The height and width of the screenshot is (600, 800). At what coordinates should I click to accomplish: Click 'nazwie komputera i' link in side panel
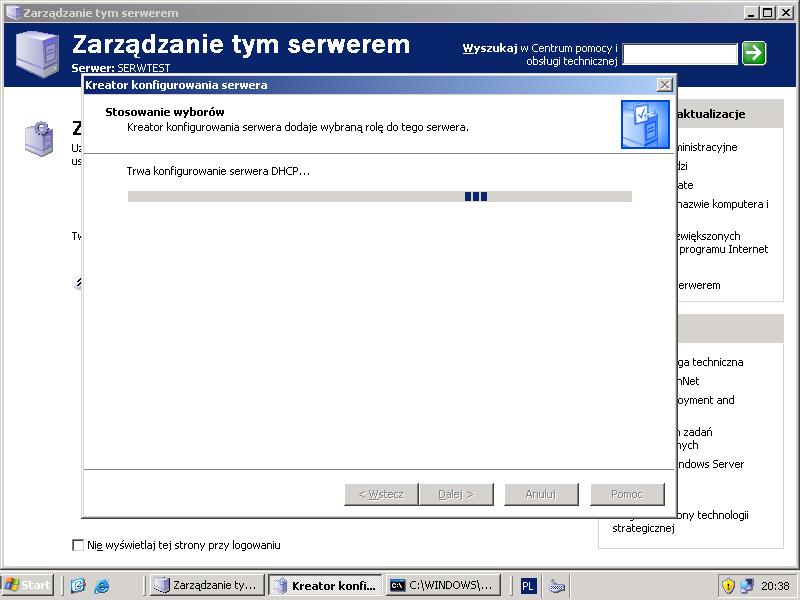tap(722, 204)
